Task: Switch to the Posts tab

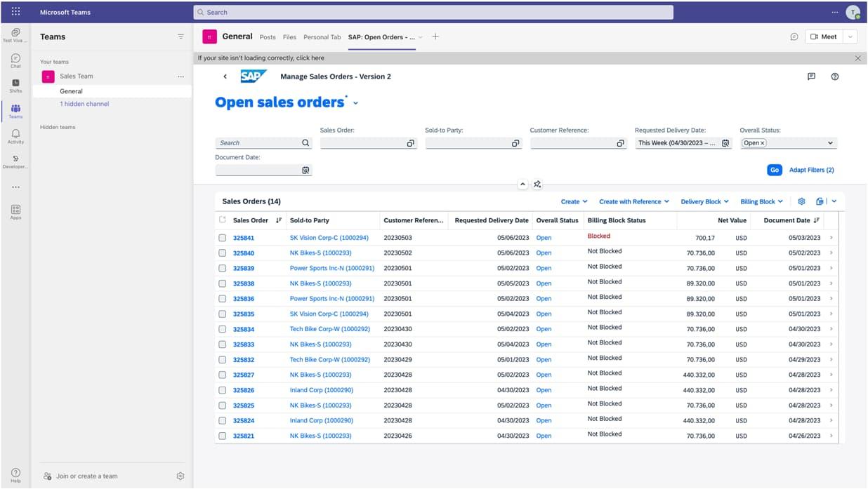Action: point(268,37)
